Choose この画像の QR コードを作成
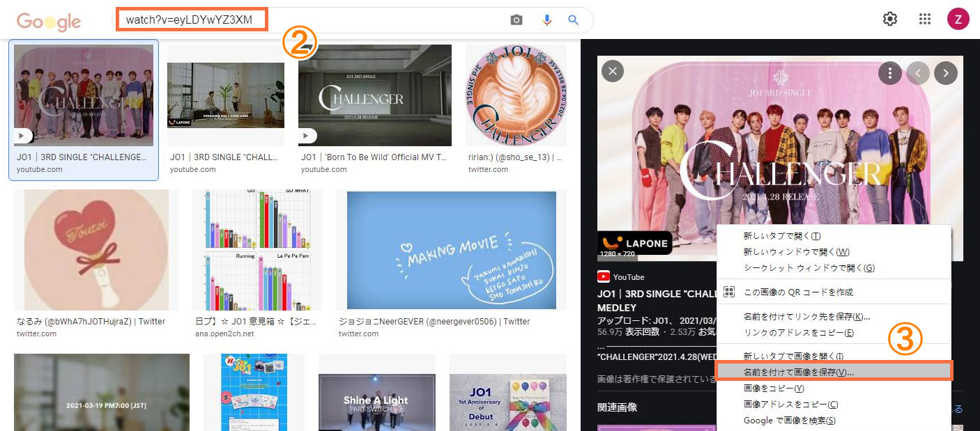Viewport: 980px width, 431px height. pos(833,292)
